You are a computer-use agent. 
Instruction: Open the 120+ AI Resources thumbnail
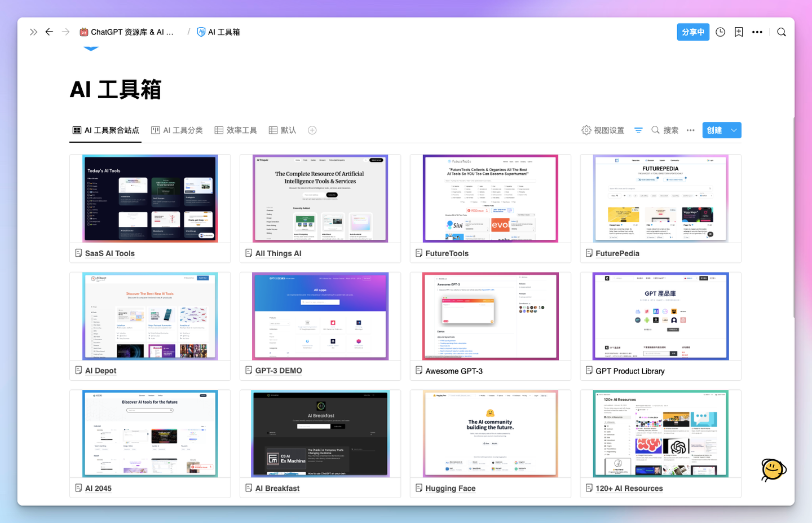click(x=661, y=433)
